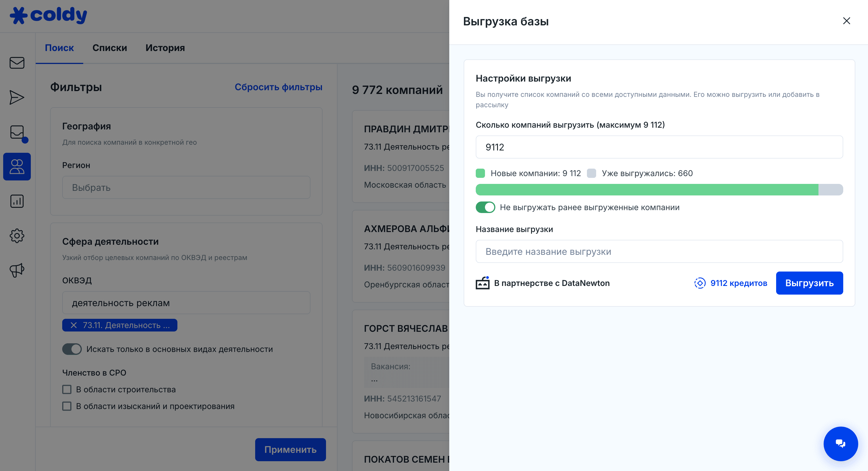Click the companies count field showing 9112
Screen dimensions: 868x471
659,147
